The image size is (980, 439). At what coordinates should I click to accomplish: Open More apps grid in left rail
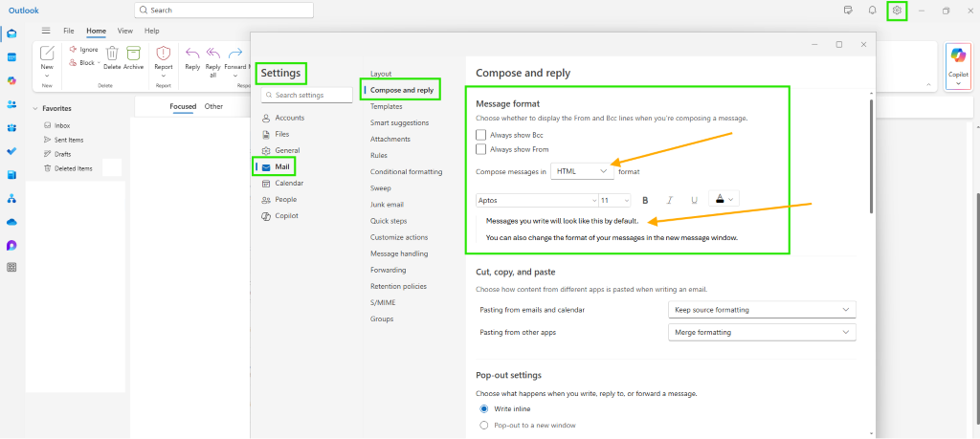[11, 267]
